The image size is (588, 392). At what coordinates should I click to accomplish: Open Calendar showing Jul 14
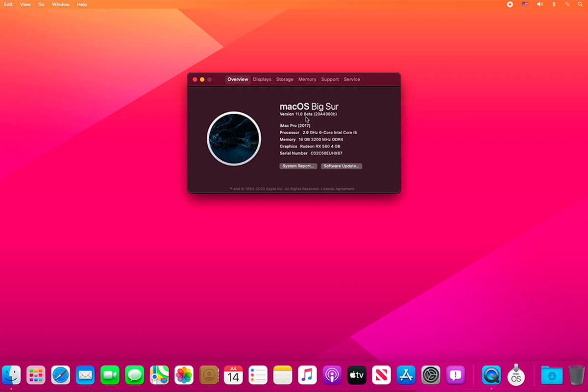coord(234,375)
